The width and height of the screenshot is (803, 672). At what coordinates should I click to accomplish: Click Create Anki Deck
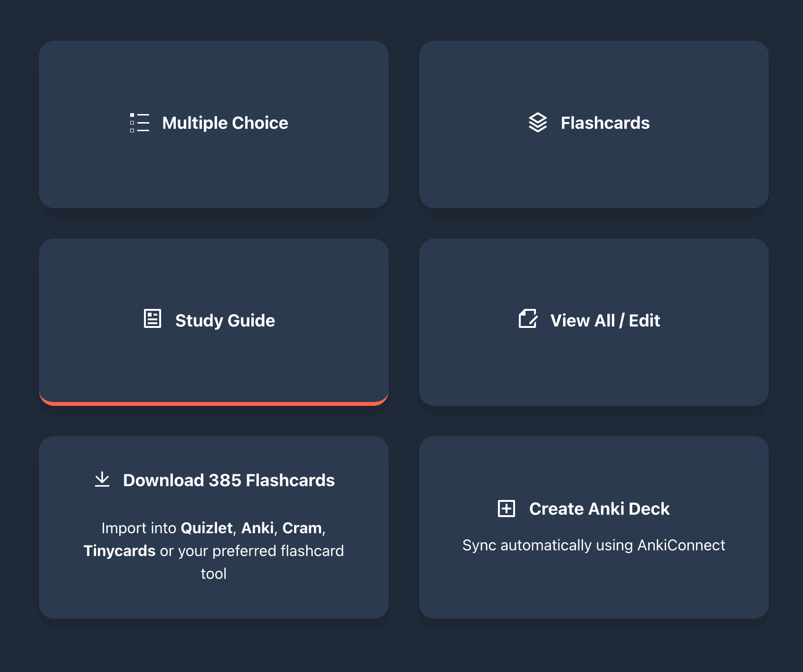(x=599, y=508)
